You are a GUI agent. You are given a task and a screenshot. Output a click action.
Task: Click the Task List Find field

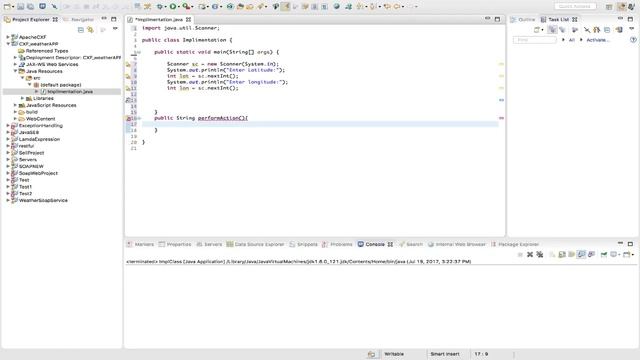pyautogui.click(x=535, y=40)
